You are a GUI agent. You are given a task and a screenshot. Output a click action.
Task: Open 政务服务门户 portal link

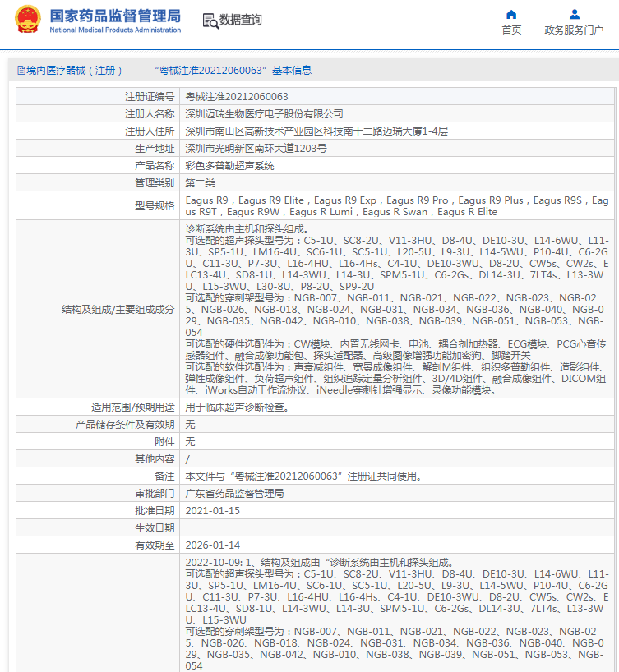point(574,30)
